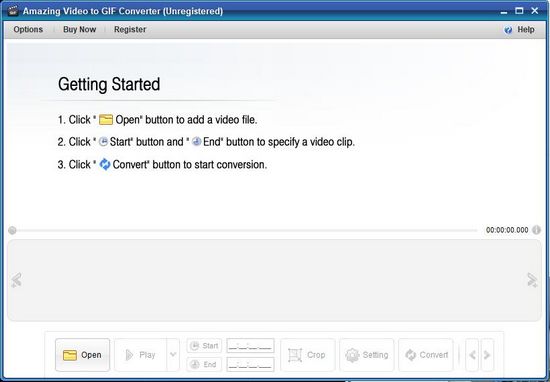
Task: Go to next frame with right arrow button
Action: tap(487, 355)
